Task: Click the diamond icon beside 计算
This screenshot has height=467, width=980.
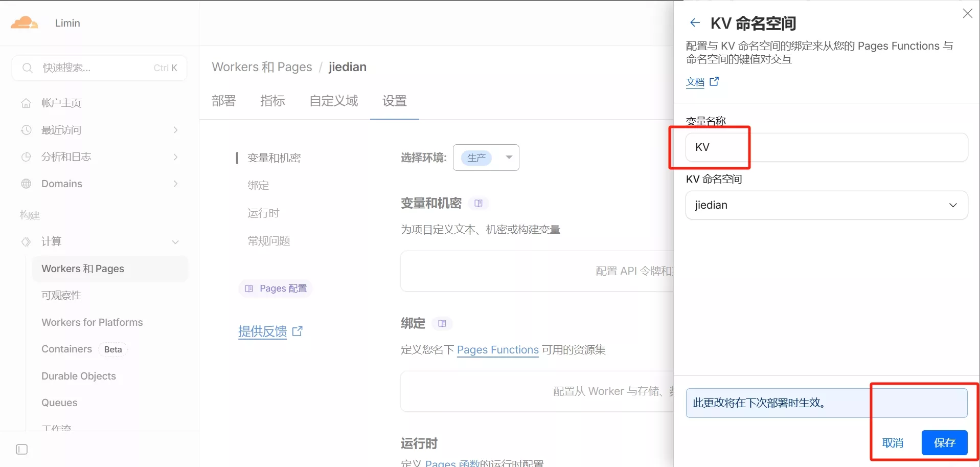Action: point(26,241)
